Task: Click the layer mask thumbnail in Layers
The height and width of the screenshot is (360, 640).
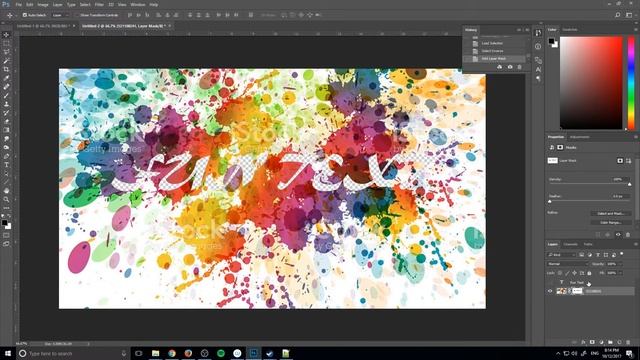Action: [x=577, y=291]
